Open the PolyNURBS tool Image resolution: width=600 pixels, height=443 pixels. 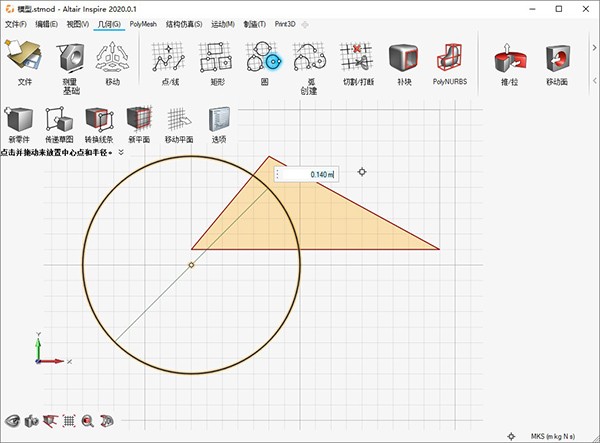pyautogui.click(x=450, y=60)
